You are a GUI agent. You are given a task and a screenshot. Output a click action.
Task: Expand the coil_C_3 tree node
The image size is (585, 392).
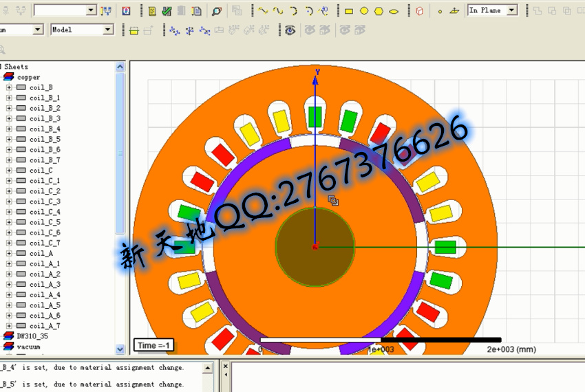click(9, 202)
